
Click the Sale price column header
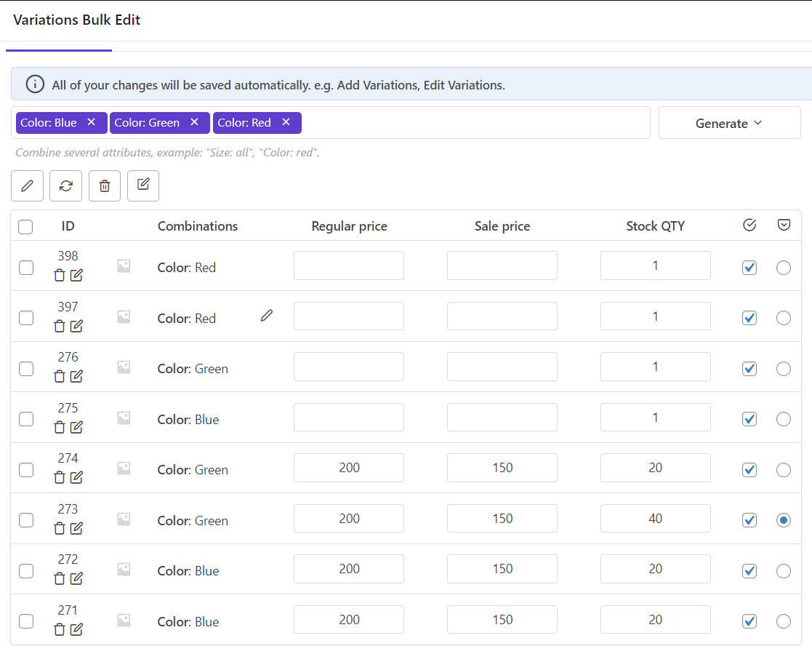click(x=502, y=226)
